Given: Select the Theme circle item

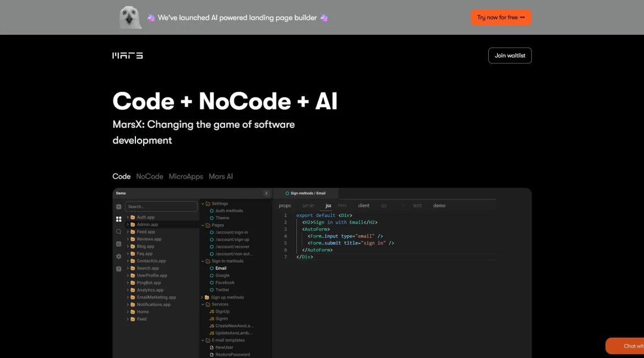Looking at the screenshot, I should [219, 218].
